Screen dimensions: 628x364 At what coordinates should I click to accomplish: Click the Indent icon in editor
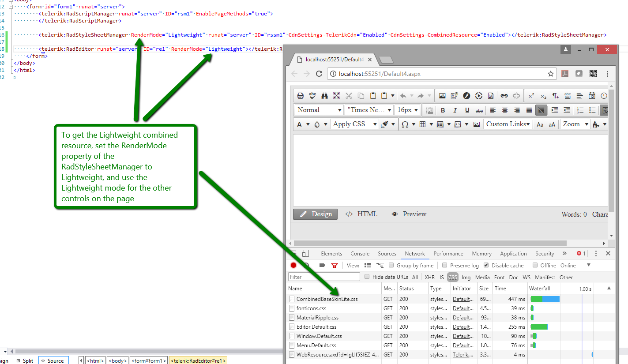tap(555, 110)
